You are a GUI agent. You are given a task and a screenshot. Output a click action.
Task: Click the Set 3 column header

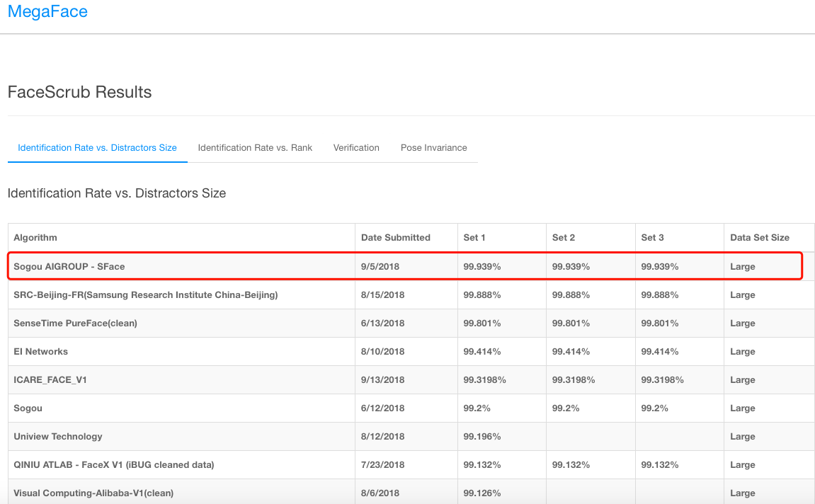[652, 238]
